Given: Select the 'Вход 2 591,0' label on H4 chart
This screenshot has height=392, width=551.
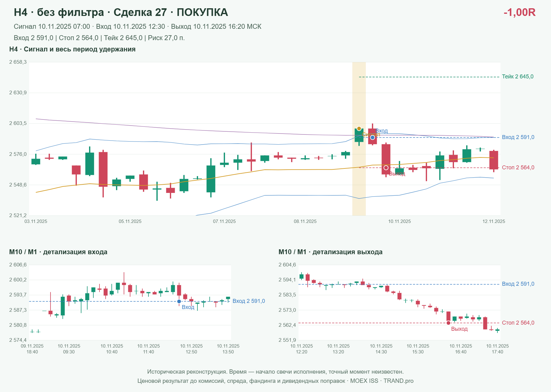Looking at the screenshot, I should pyautogui.click(x=518, y=137).
